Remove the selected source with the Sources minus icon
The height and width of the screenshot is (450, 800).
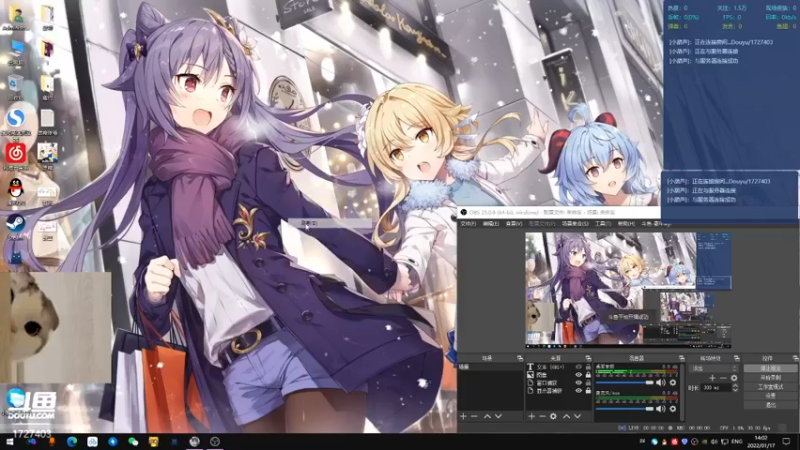(x=542, y=416)
